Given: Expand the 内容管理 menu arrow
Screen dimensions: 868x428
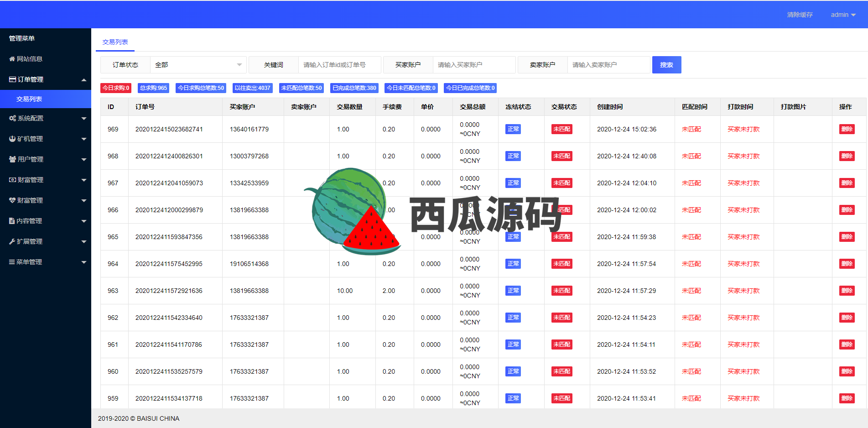Looking at the screenshot, I should click(83, 221).
